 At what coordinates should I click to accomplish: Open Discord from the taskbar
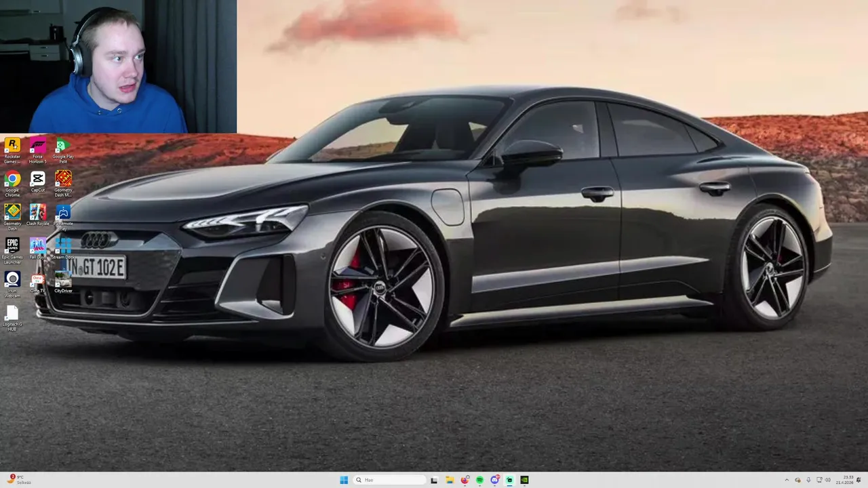[495, 480]
